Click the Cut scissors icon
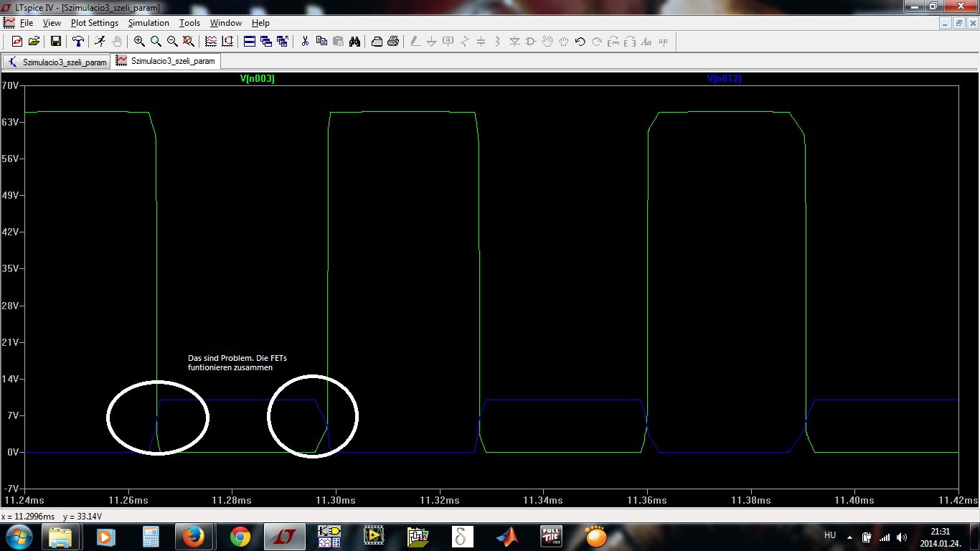The image size is (980, 551). (x=305, y=42)
